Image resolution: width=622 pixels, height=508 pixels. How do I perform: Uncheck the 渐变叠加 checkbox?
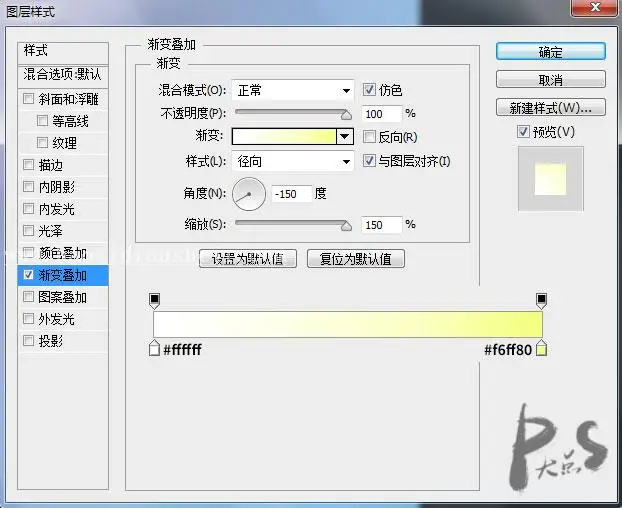(x=29, y=274)
